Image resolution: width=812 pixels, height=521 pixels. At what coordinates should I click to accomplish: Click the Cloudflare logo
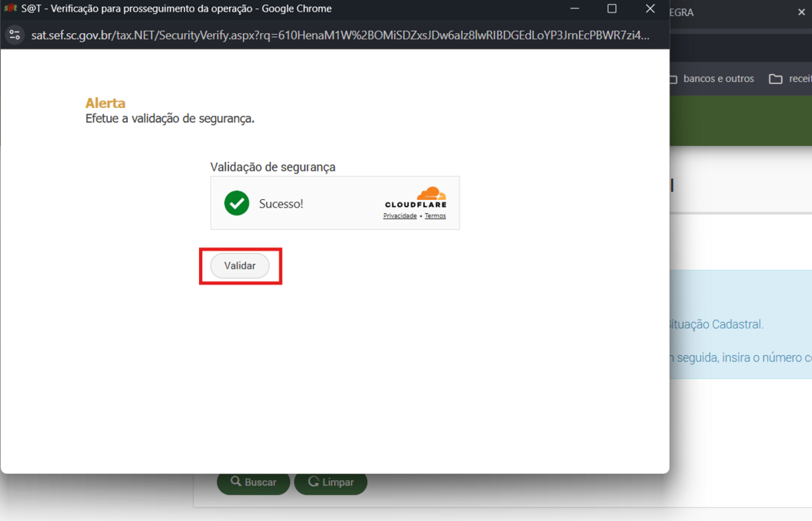click(x=416, y=198)
